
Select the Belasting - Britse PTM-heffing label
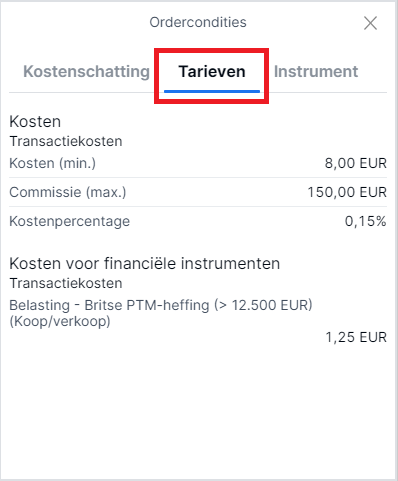pyautogui.click(x=161, y=305)
